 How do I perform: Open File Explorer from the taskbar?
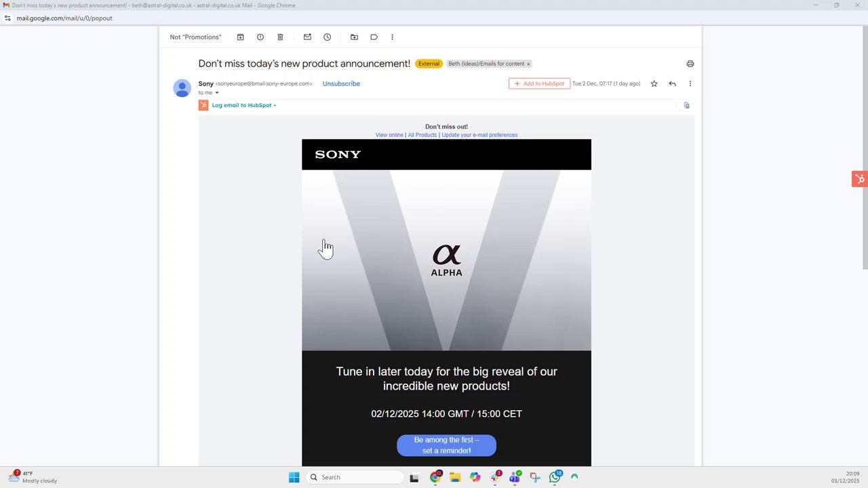(455, 477)
